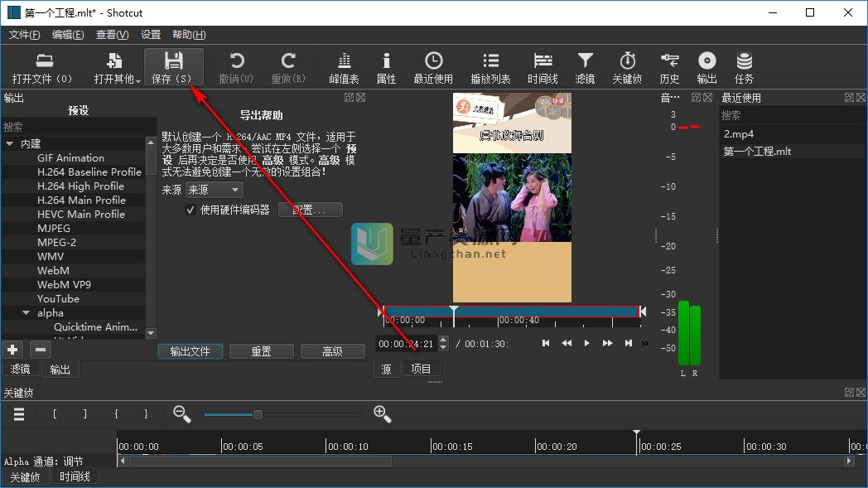
Task: Save project with 保存 toolbar icon
Action: pyautogui.click(x=173, y=68)
